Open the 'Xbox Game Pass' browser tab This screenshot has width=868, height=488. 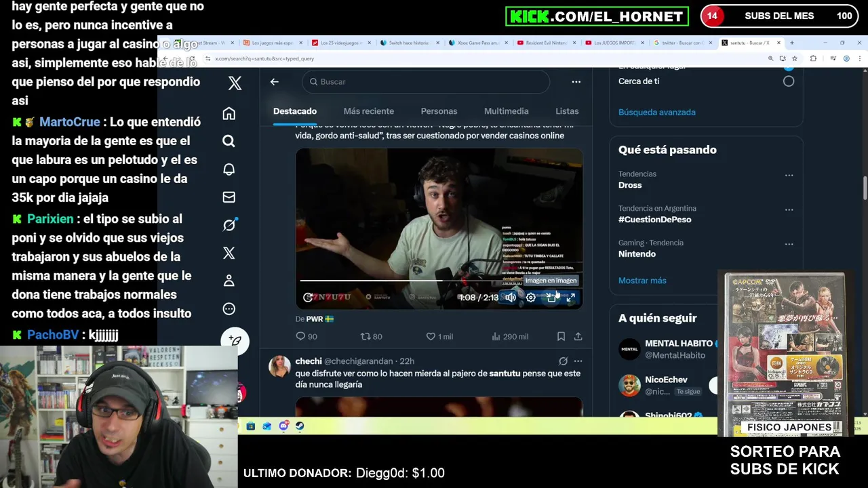tap(478, 43)
